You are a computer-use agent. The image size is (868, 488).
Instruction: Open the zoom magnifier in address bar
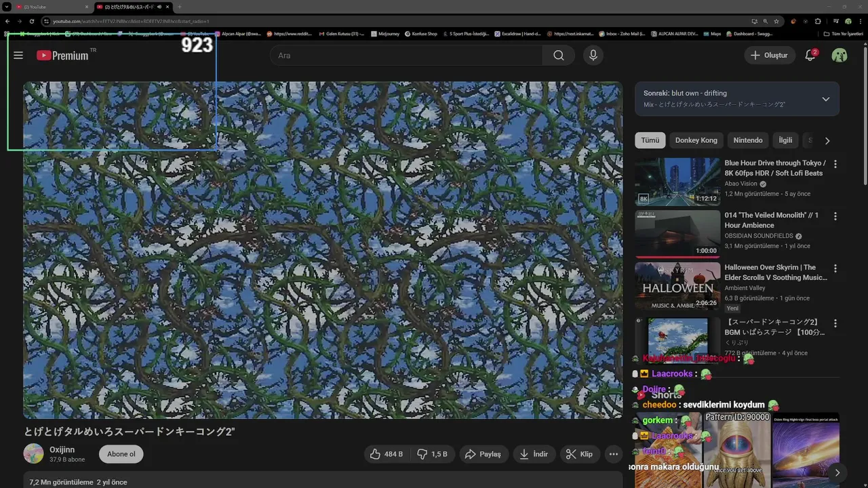pos(765,22)
